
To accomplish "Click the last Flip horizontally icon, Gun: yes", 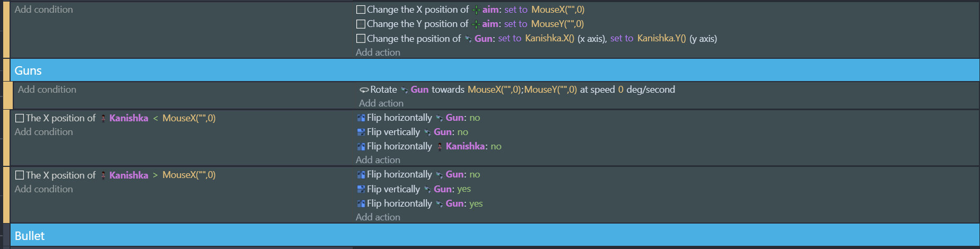I will [x=361, y=203].
